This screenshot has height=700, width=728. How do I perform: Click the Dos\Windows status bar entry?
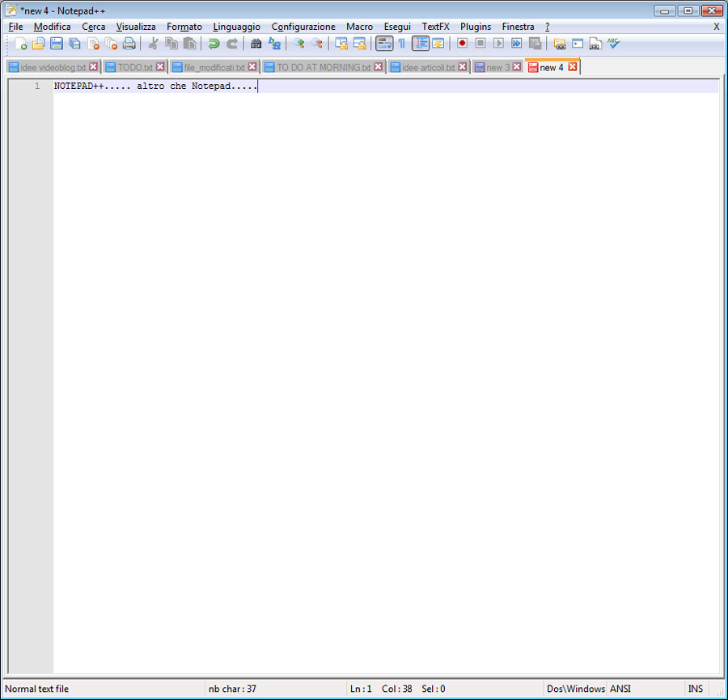point(576,689)
